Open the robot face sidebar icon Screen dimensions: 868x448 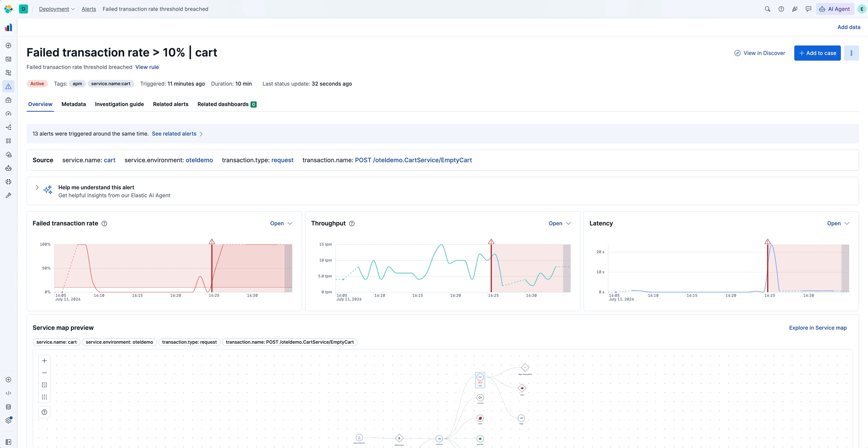pyautogui.click(x=8, y=168)
